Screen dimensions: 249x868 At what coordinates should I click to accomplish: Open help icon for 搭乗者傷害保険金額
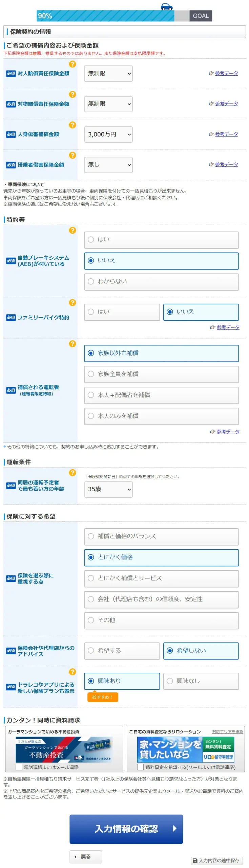(x=72, y=155)
